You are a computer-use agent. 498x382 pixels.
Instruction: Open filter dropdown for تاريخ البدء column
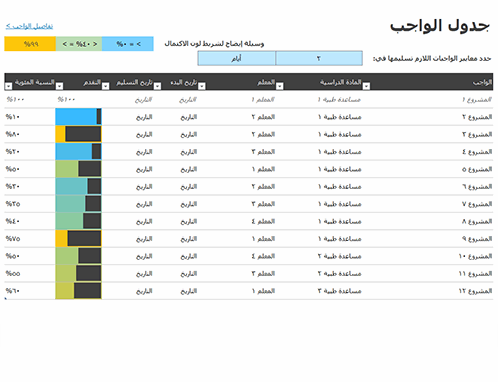click(157, 86)
